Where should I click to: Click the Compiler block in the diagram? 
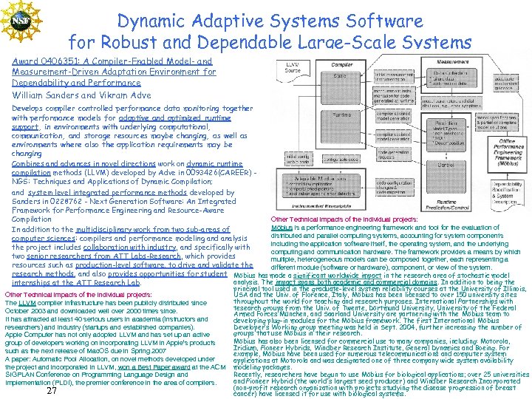click(x=341, y=104)
